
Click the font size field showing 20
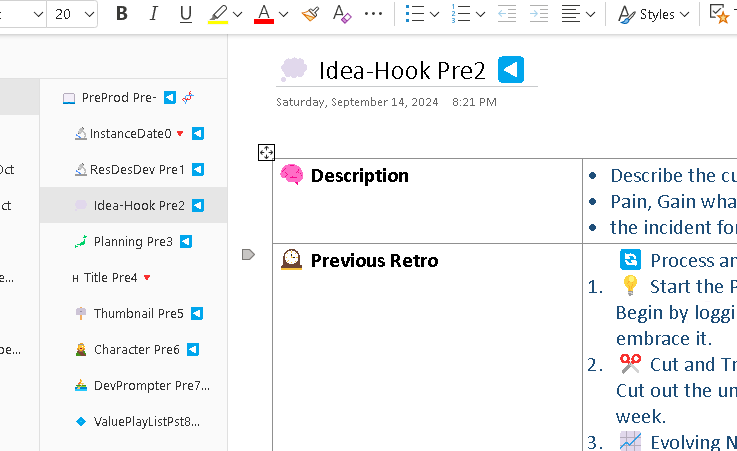click(x=63, y=15)
